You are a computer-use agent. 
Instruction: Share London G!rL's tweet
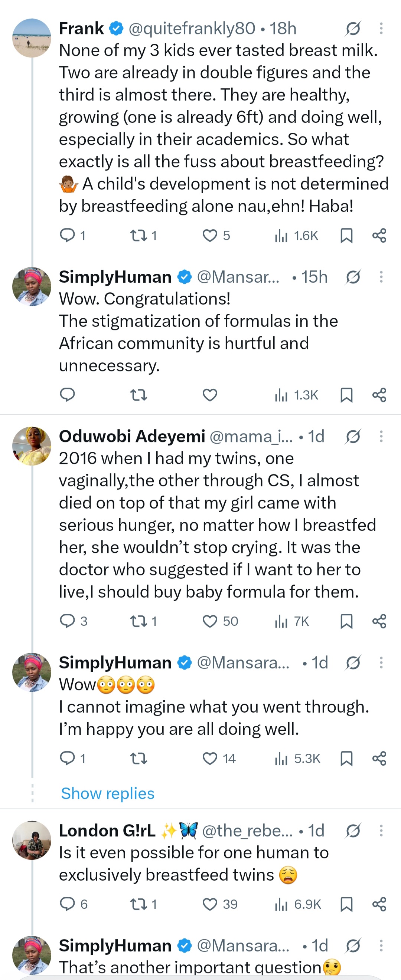379,904
